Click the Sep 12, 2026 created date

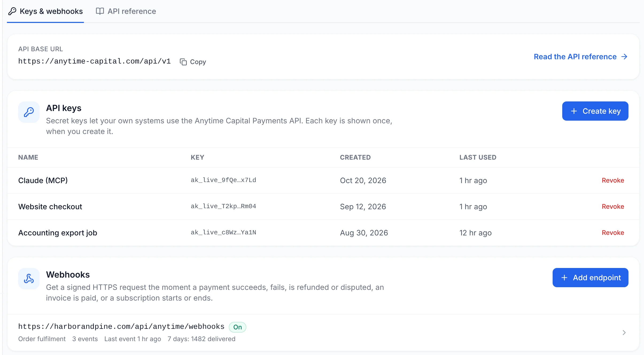[x=363, y=207]
